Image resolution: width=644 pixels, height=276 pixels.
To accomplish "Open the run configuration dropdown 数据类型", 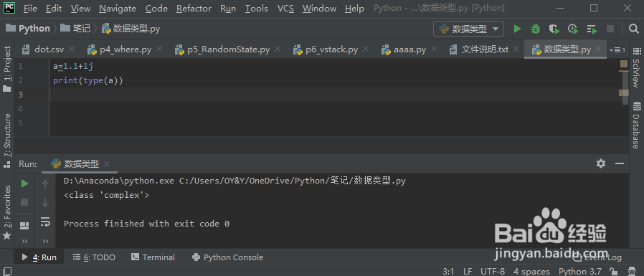I will [468, 29].
